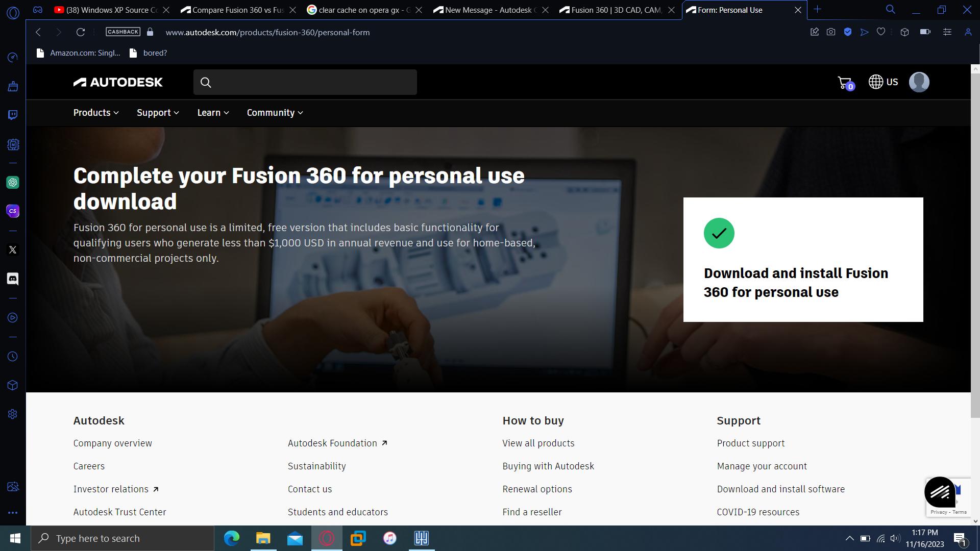Image resolution: width=980 pixels, height=551 pixels.
Task: Add page to bookmarks heart icon
Action: [880, 32]
